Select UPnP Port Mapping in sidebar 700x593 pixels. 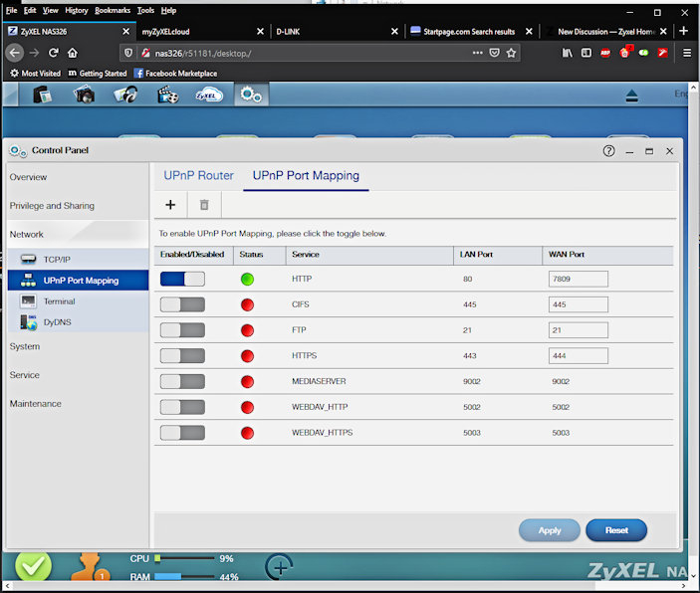[78, 281]
